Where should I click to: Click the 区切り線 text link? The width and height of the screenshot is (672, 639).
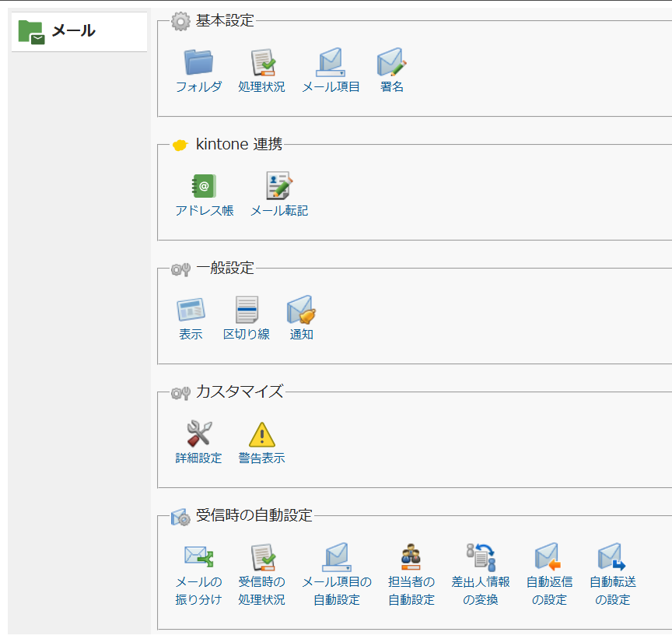pos(247,334)
